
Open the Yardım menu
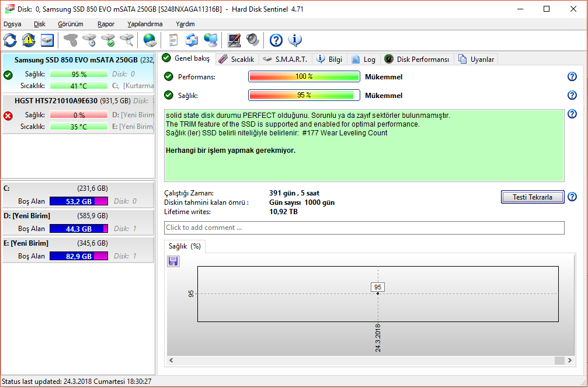pyautogui.click(x=185, y=24)
